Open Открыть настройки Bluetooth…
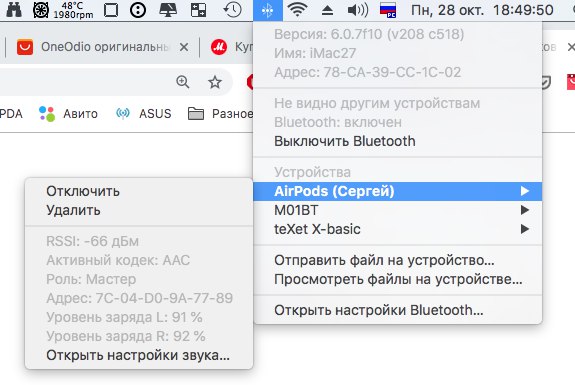The width and height of the screenshot is (575, 385). point(398,310)
